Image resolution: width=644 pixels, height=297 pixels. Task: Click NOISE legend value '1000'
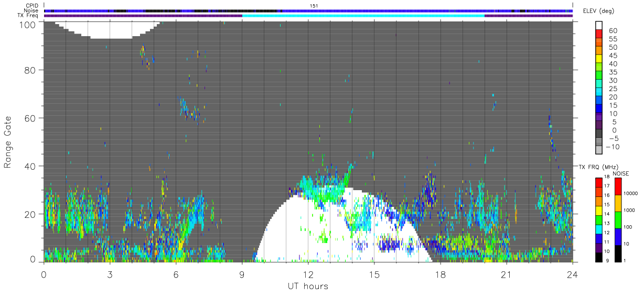click(630, 211)
